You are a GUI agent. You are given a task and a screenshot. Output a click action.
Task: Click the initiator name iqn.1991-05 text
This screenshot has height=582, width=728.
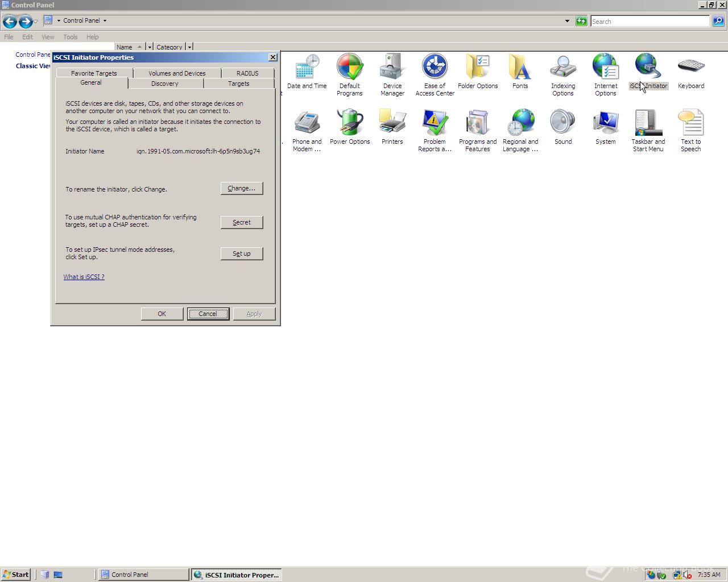tap(198, 151)
